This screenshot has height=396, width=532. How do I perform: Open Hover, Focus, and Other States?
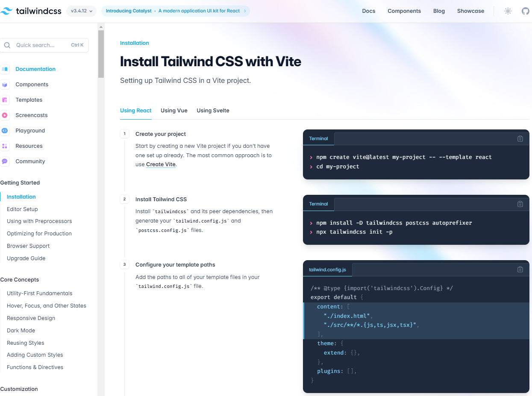pos(47,306)
